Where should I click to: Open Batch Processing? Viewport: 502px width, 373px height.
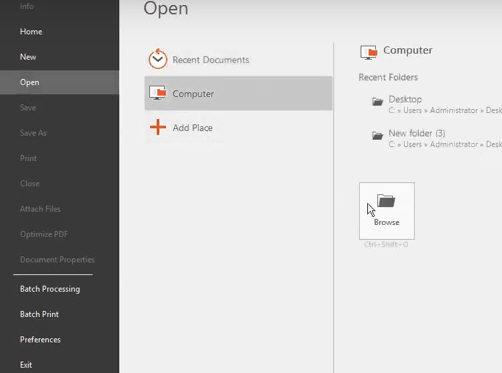coord(50,289)
